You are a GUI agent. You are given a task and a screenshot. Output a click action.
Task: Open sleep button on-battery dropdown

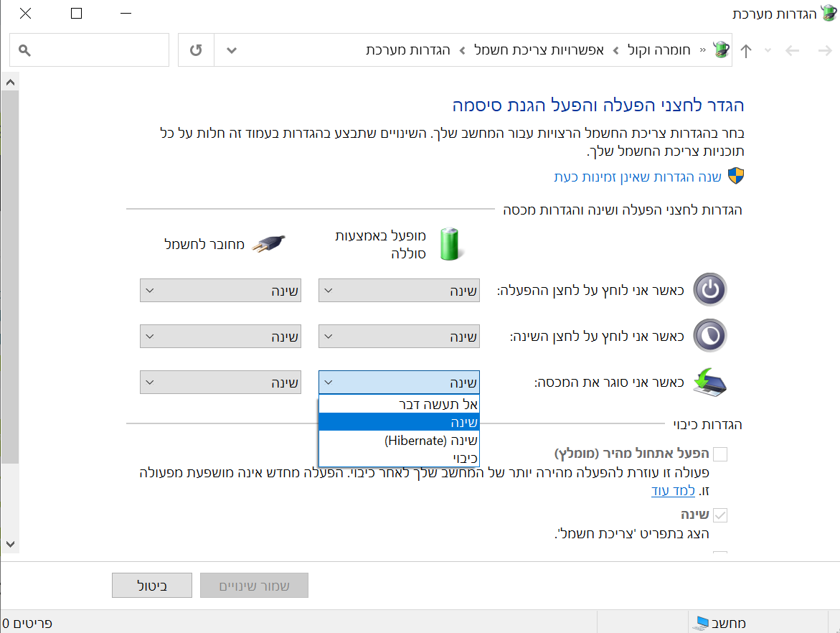pyautogui.click(x=399, y=337)
